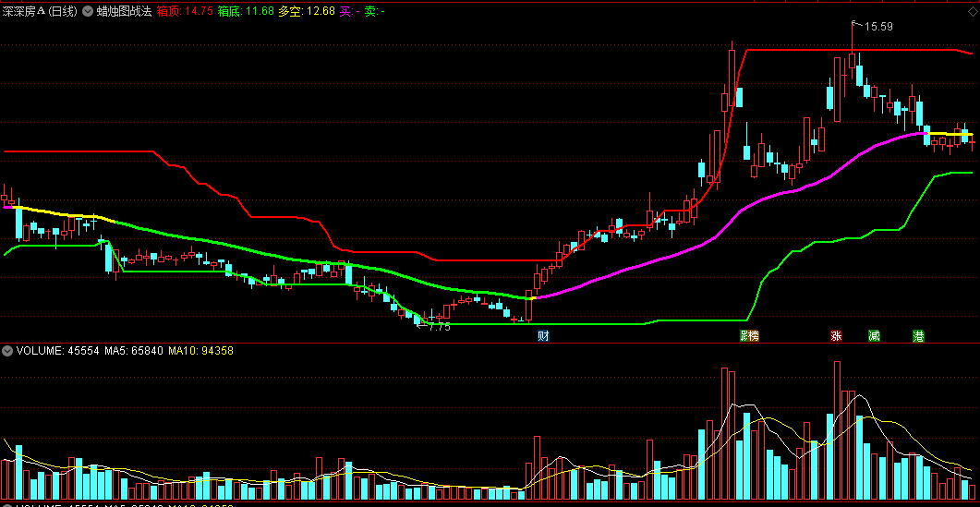Click the MA5: 65840 readout
Image resolution: width=980 pixels, height=507 pixels.
134,351
